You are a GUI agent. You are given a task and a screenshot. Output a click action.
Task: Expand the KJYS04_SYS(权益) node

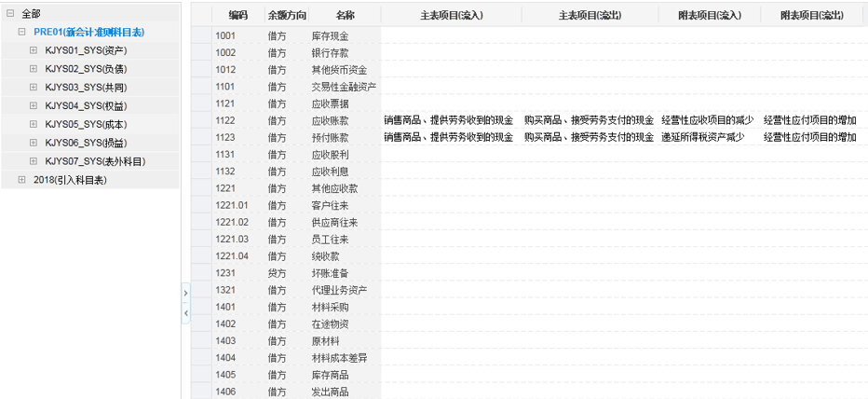tap(34, 105)
